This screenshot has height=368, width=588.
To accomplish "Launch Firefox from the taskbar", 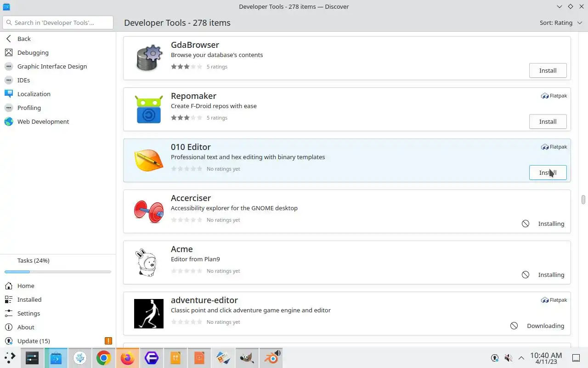I will point(128,357).
